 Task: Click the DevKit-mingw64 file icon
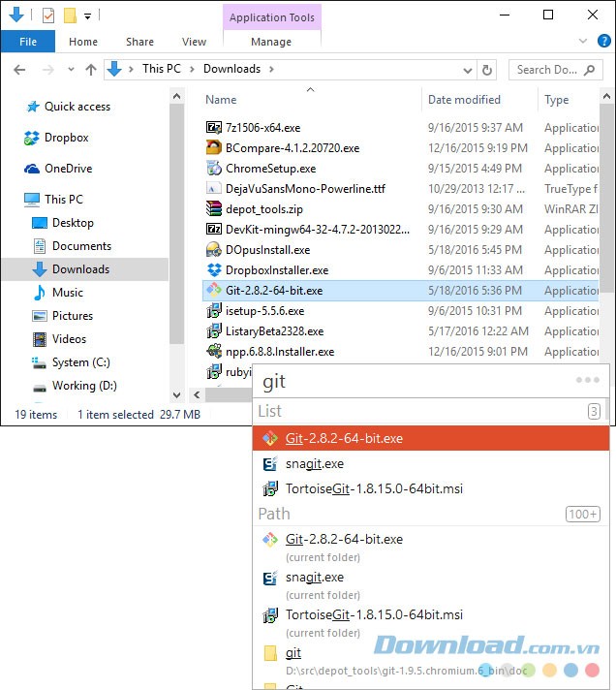point(214,230)
